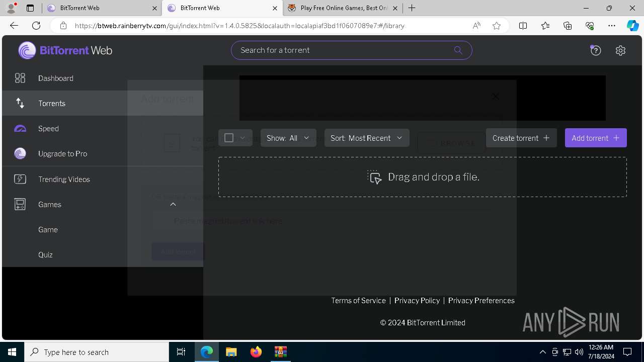Expand the selection options arrow beside checkbox
This screenshot has width=644, height=362.
[x=243, y=138]
